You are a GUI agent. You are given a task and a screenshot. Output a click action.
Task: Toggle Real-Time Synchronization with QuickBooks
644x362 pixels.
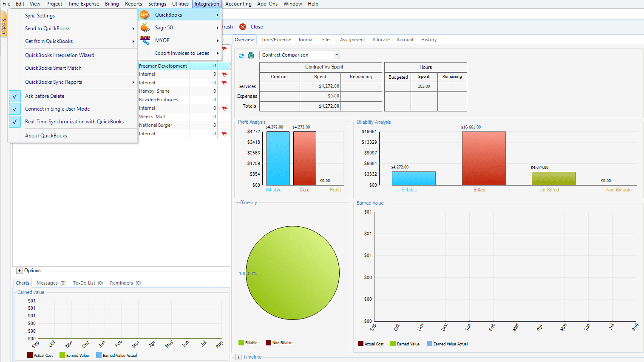(x=15, y=121)
